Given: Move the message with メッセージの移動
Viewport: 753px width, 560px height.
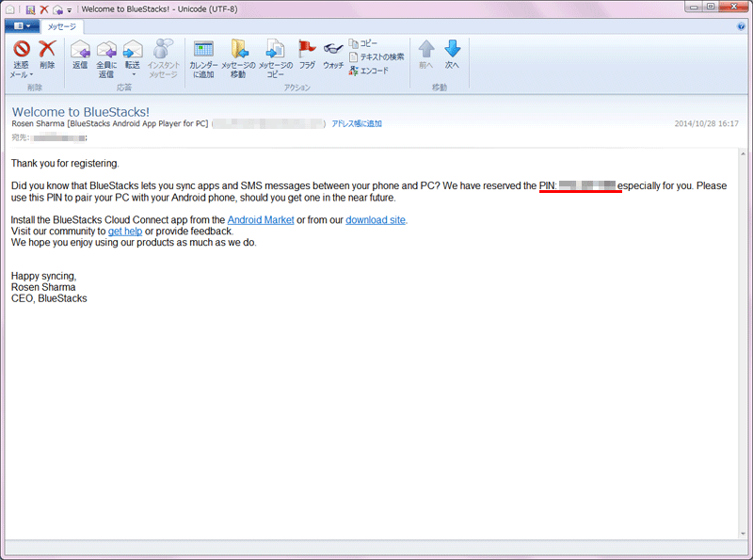Looking at the screenshot, I should (238, 58).
